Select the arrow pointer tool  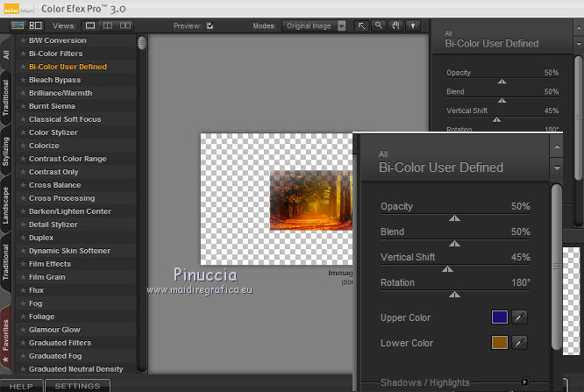click(x=361, y=26)
